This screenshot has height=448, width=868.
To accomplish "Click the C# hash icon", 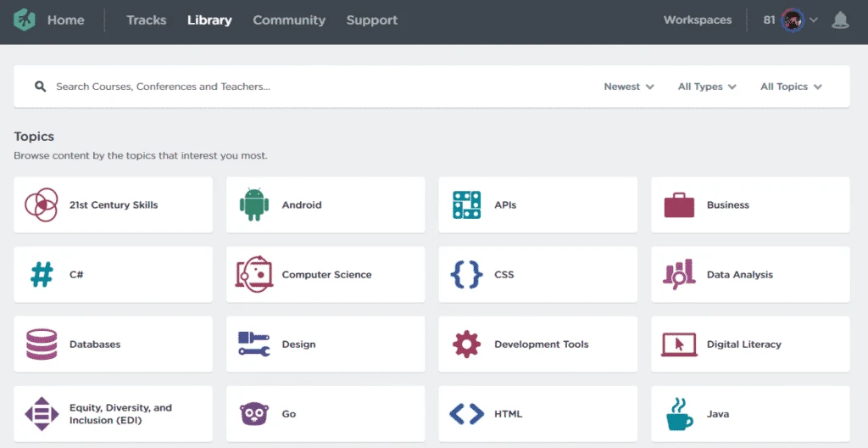I will (42, 274).
